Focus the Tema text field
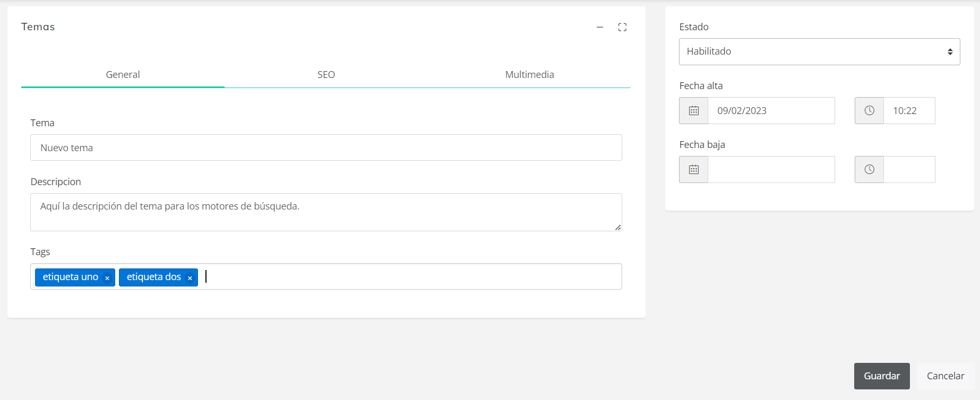This screenshot has height=400, width=980. pyautogui.click(x=326, y=148)
